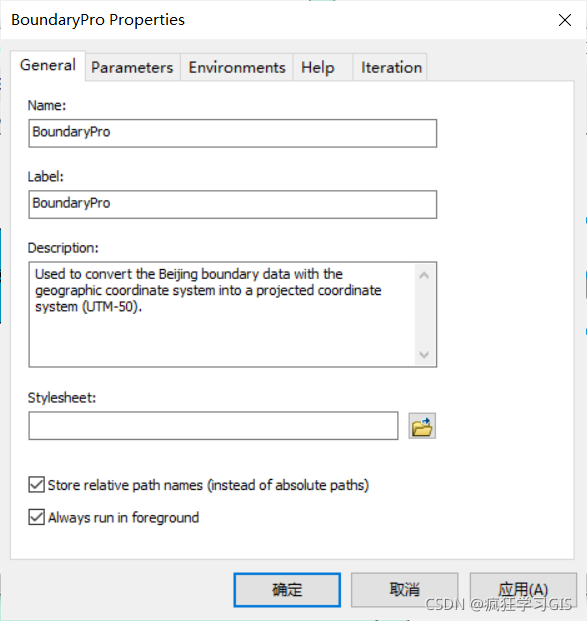
Task: Browse for stylesheet with folder icon
Action: [422, 426]
